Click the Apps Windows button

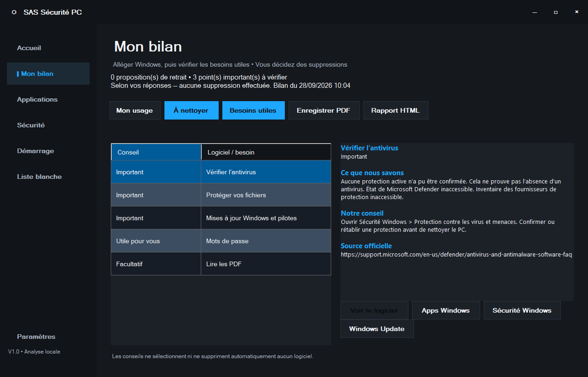pyautogui.click(x=446, y=310)
